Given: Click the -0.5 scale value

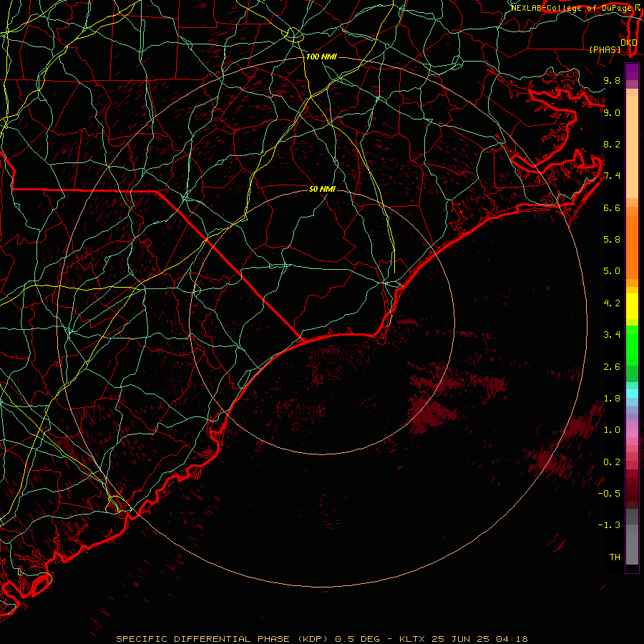Looking at the screenshot, I should pos(609,494).
